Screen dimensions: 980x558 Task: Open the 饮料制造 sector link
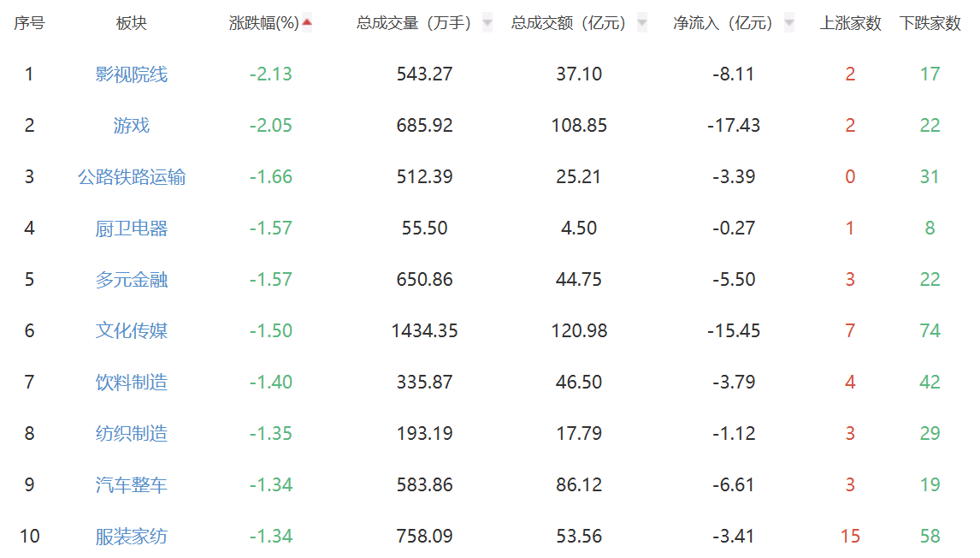pos(131,383)
